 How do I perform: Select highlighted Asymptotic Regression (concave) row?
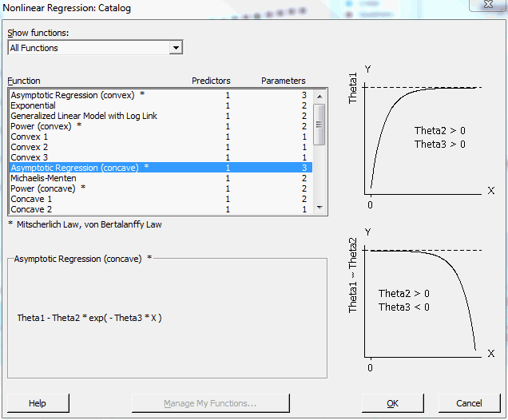[80, 168]
